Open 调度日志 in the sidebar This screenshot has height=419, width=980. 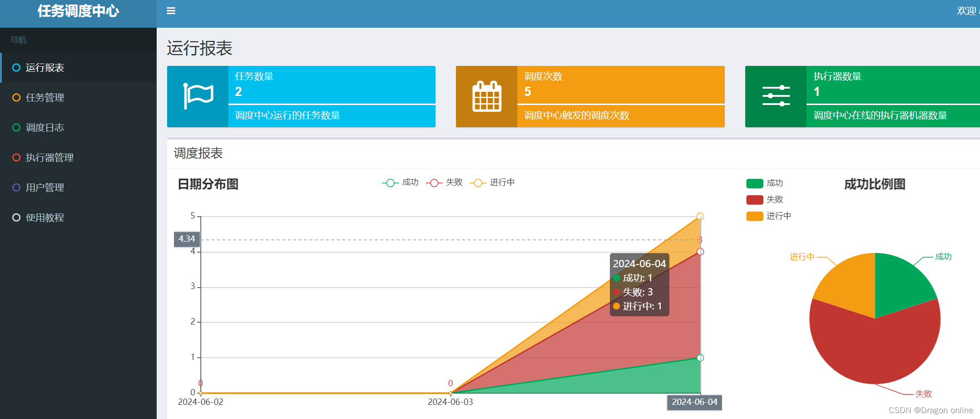pyautogui.click(x=78, y=128)
